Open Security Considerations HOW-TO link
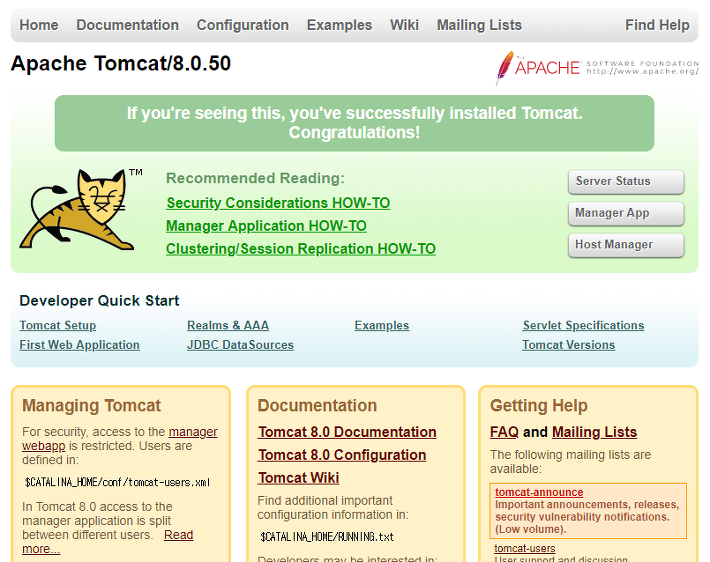 pyautogui.click(x=278, y=203)
